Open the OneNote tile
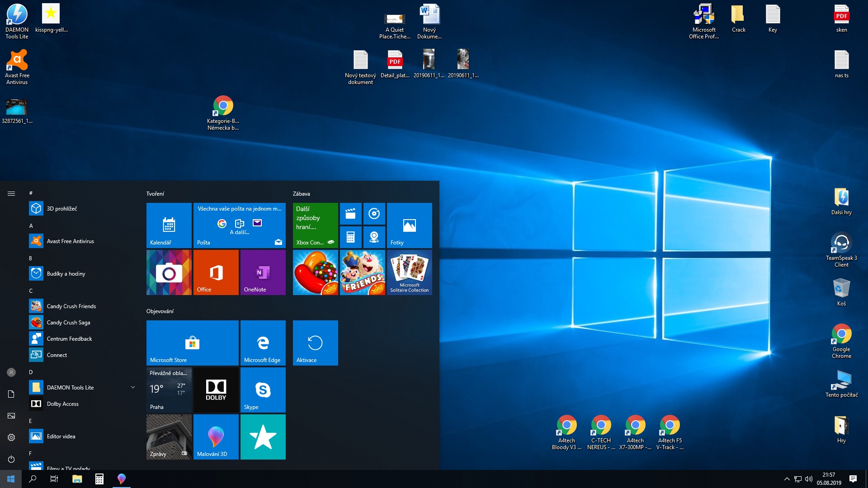 click(x=263, y=272)
